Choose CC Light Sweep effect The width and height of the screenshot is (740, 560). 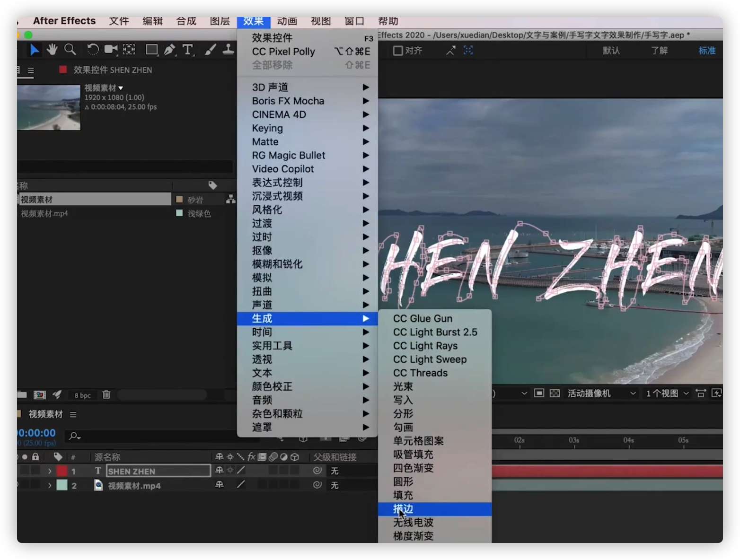click(x=435, y=359)
